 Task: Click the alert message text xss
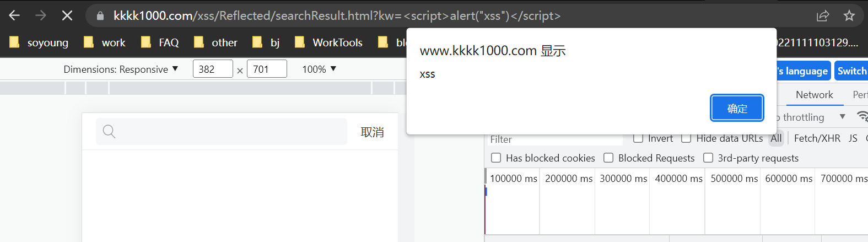point(427,74)
